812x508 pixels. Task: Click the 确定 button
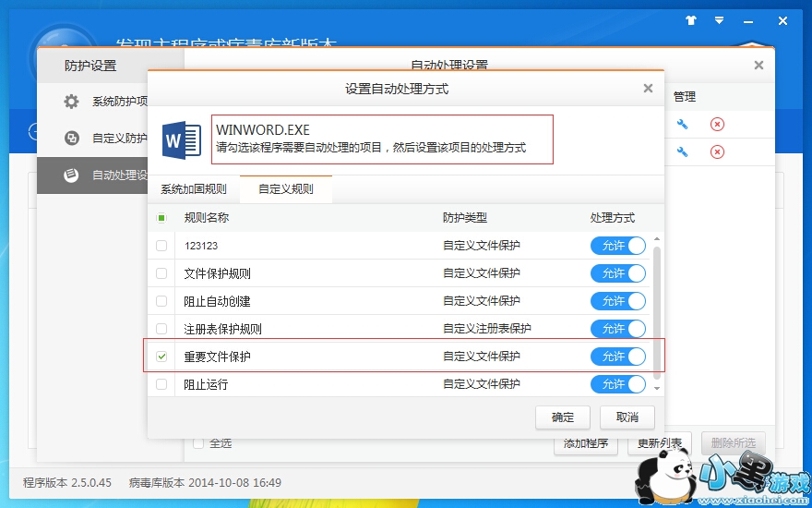pyautogui.click(x=563, y=417)
